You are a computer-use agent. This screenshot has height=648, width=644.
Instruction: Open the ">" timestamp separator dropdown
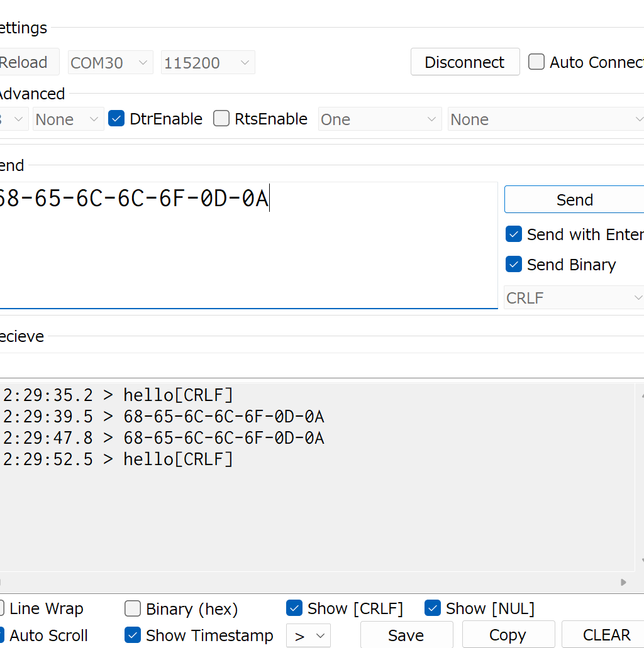[x=308, y=635]
